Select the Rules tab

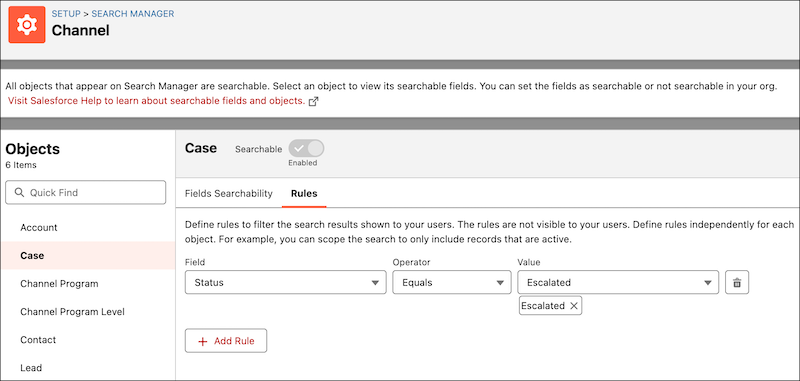pos(304,194)
